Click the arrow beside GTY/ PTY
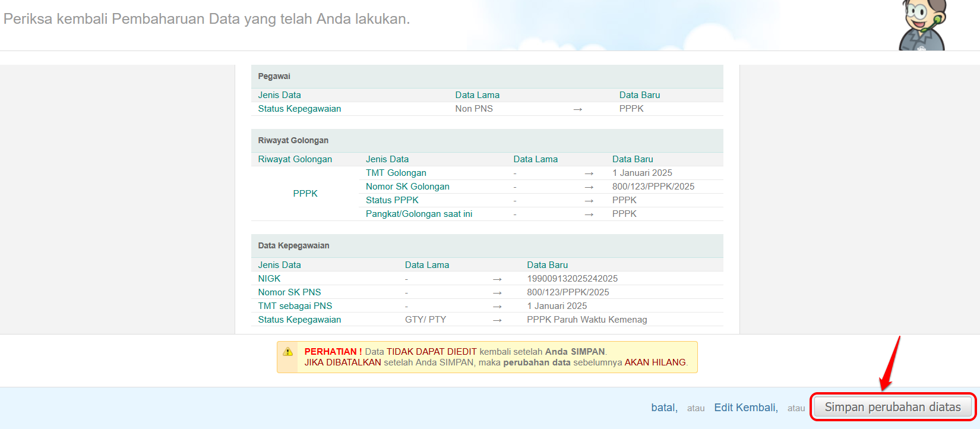This screenshot has height=429, width=980. tap(497, 320)
